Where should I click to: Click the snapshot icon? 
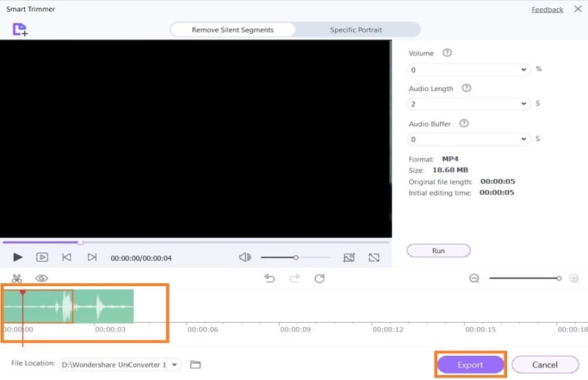coord(349,257)
